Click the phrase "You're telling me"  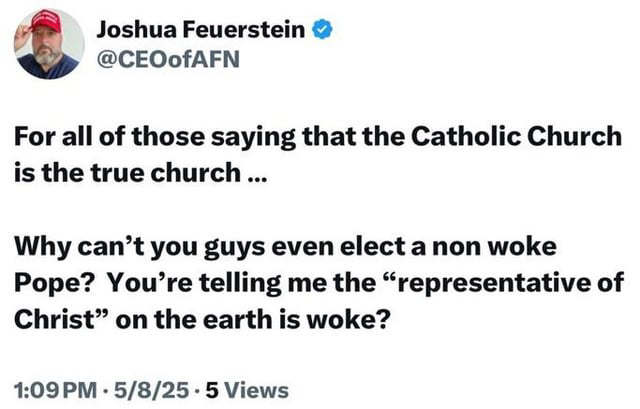pyautogui.click(x=203, y=282)
